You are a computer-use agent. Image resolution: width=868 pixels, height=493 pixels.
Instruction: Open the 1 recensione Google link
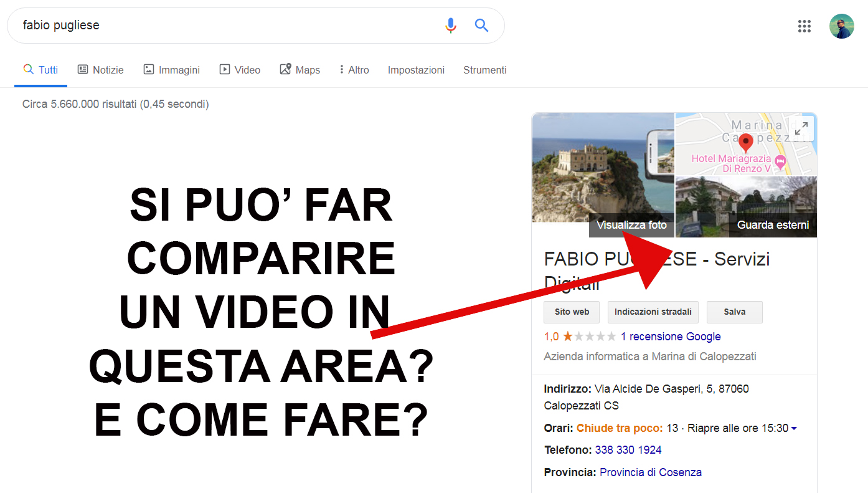(671, 337)
